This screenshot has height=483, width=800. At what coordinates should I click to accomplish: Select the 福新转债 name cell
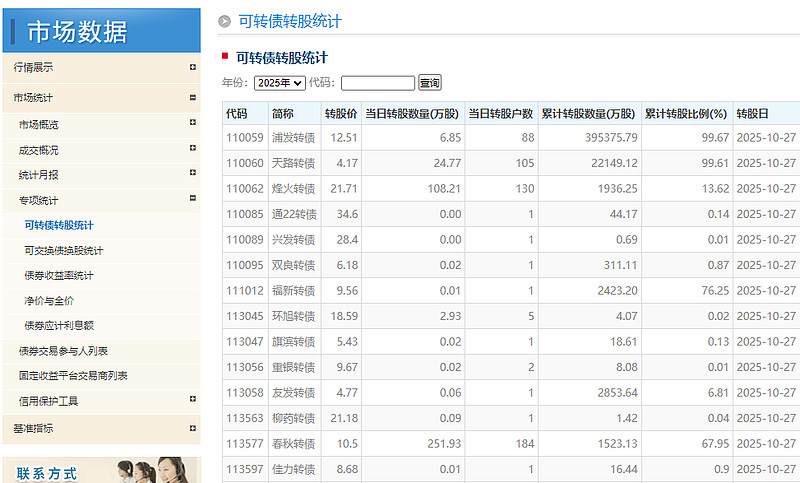point(293,291)
